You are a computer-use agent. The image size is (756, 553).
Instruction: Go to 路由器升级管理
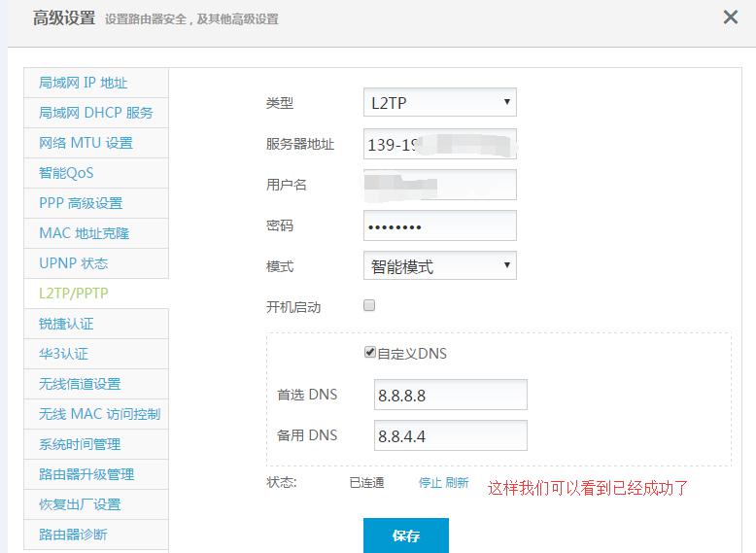point(96,474)
